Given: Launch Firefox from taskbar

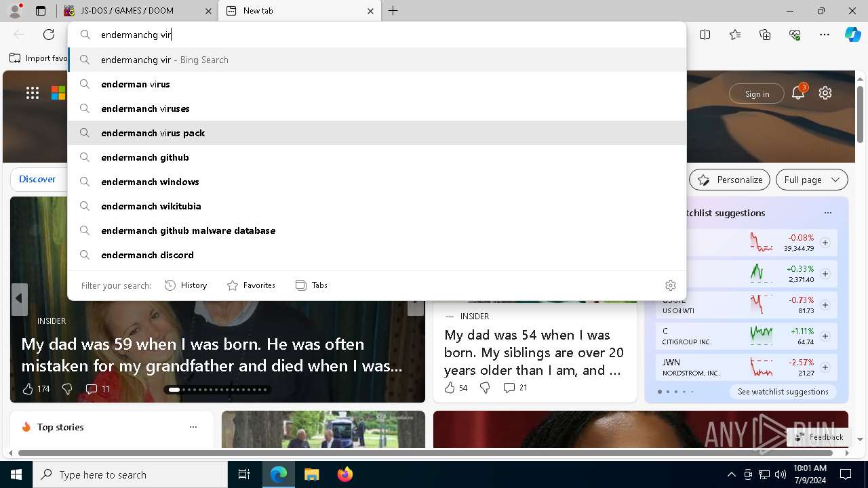Looking at the screenshot, I should point(344,474).
